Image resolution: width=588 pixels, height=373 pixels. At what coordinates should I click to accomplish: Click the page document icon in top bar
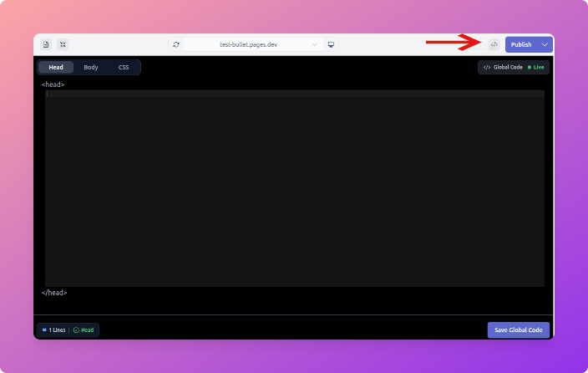[x=46, y=44]
